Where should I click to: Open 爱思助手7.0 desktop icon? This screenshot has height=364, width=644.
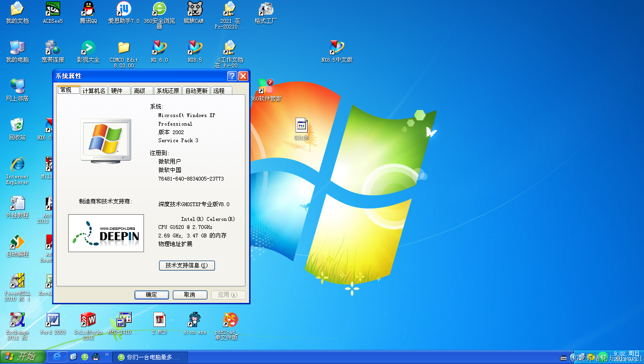[x=124, y=13]
